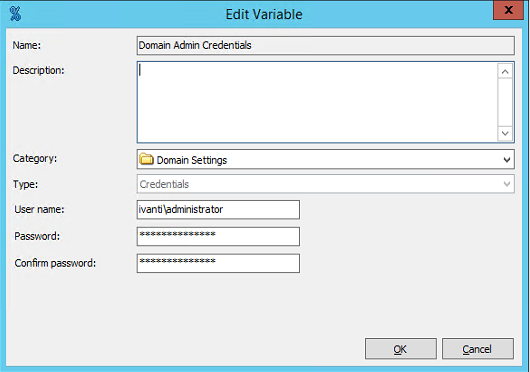
Task: Click the Confirm password label
Action: [x=55, y=263]
